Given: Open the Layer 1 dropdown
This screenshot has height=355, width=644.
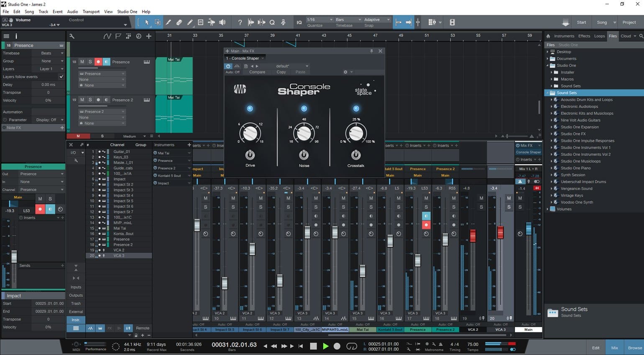Looking at the screenshot, I should coord(48,69).
